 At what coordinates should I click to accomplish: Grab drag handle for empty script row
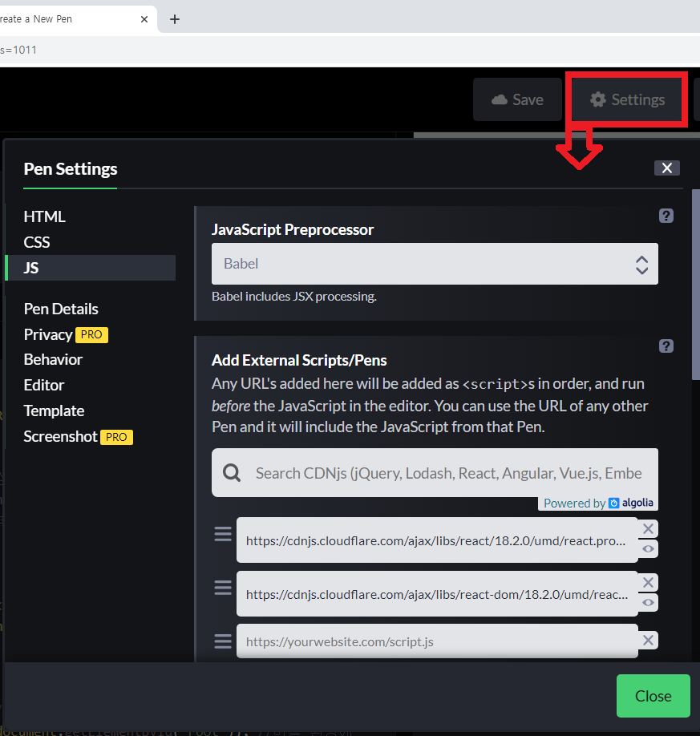click(x=223, y=641)
